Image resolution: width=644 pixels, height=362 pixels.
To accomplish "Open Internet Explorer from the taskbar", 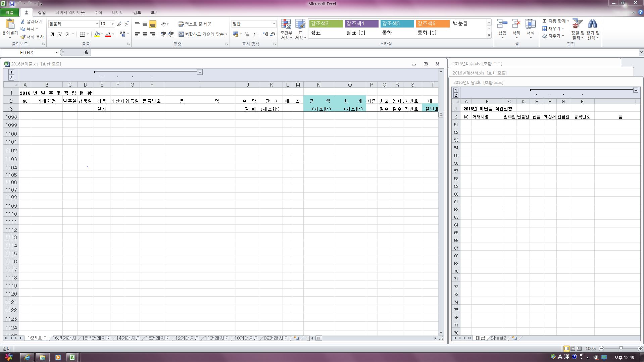I will pyautogui.click(x=27, y=357).
